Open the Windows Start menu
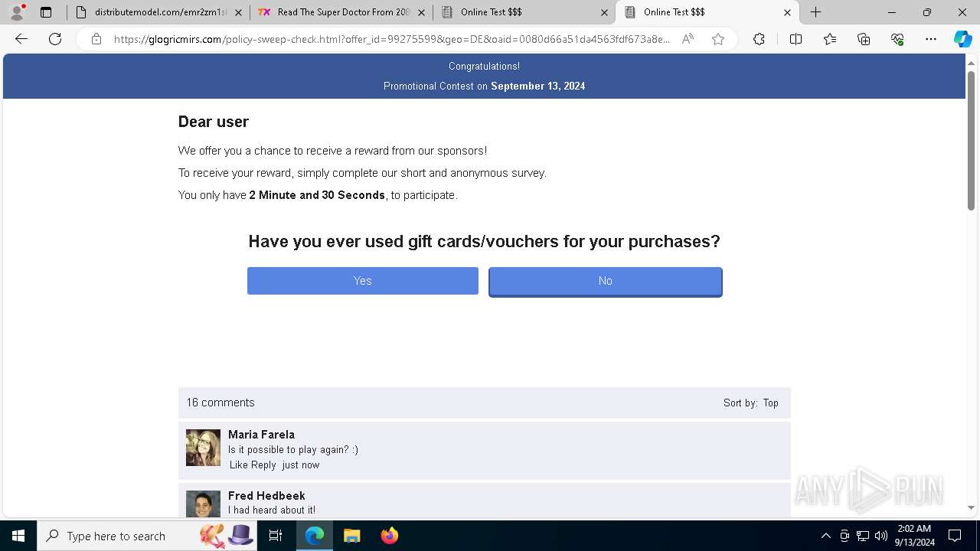The width and height of the screenshot is (980, 551). pos(18,536)
